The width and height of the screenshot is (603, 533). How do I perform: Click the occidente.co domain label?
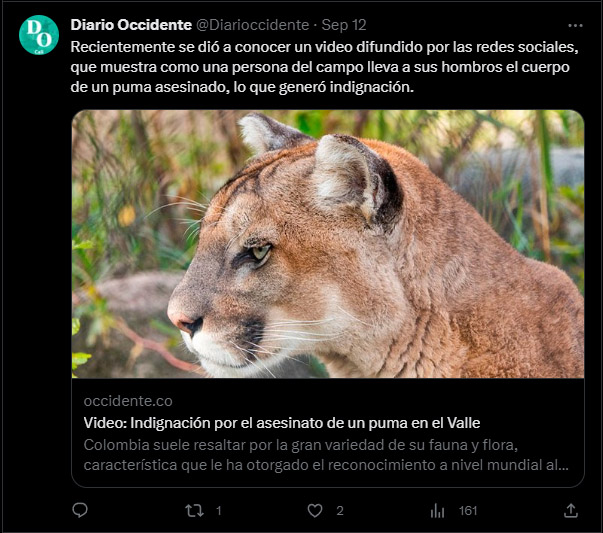[x=128, y=401]
